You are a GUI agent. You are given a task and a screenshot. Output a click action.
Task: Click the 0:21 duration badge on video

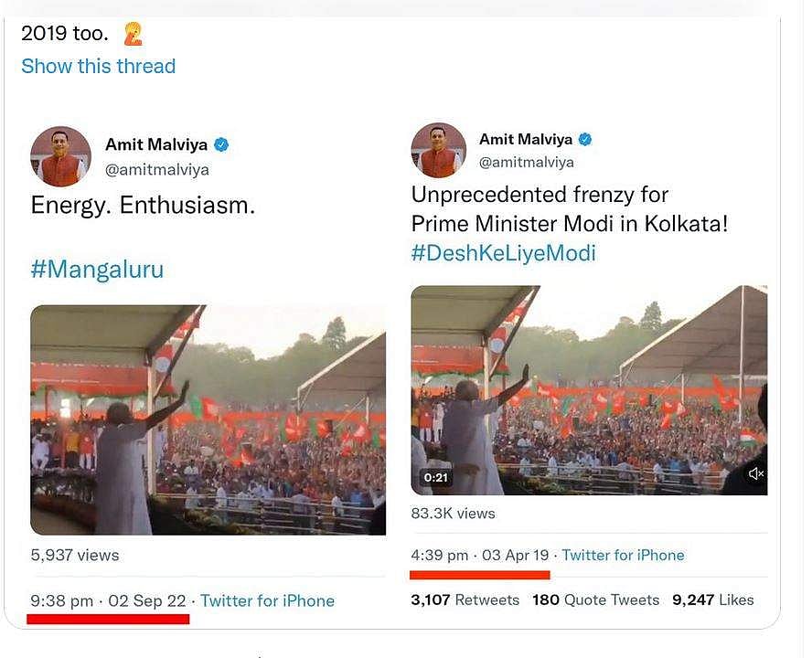point(435,478)
